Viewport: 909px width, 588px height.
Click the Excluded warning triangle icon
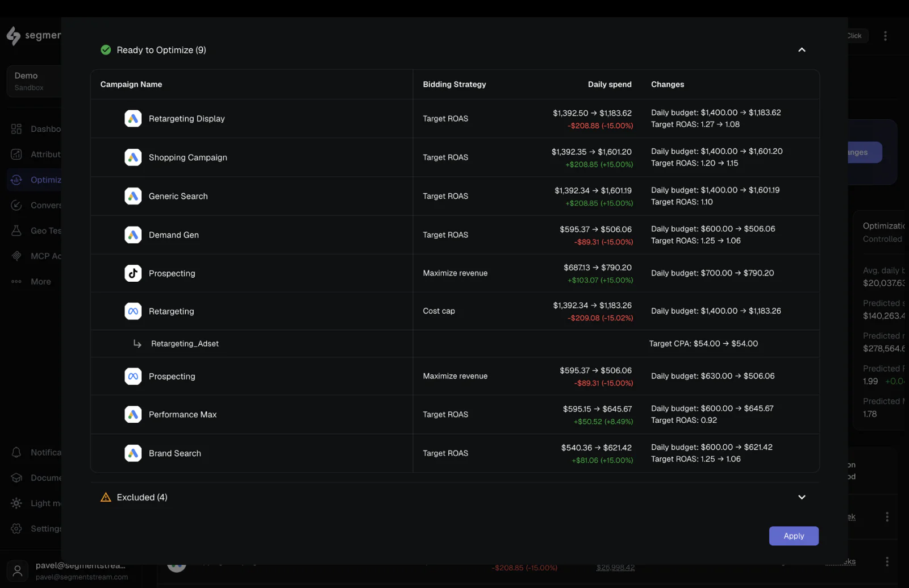point(106,497)
